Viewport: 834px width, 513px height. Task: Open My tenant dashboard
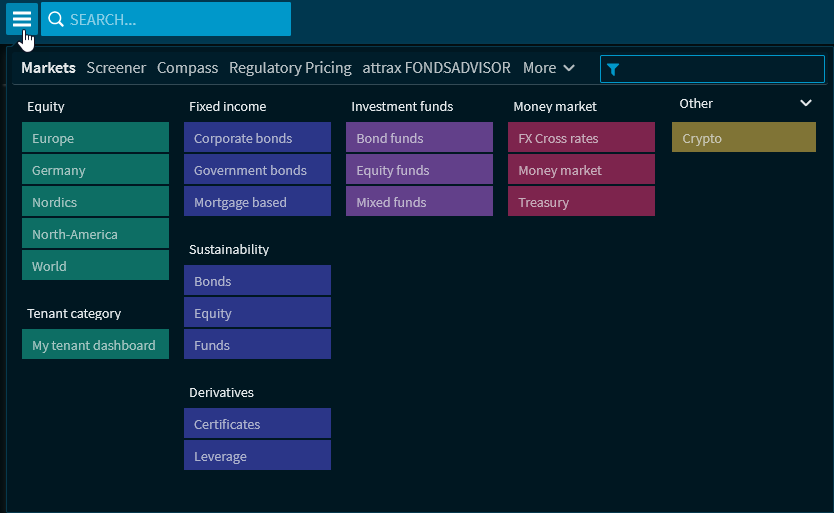click(x=95, y=345)
